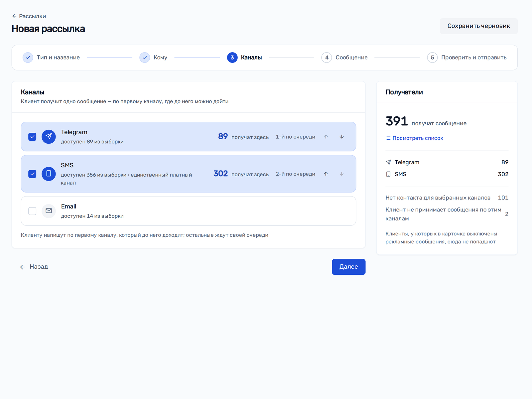Click the step 5 number badge

coord(432,58)
